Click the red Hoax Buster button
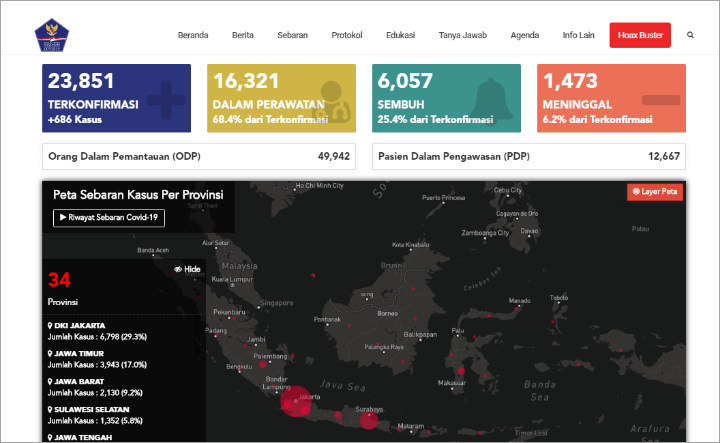Screen dimensions: 720x443 pos(640,35)
